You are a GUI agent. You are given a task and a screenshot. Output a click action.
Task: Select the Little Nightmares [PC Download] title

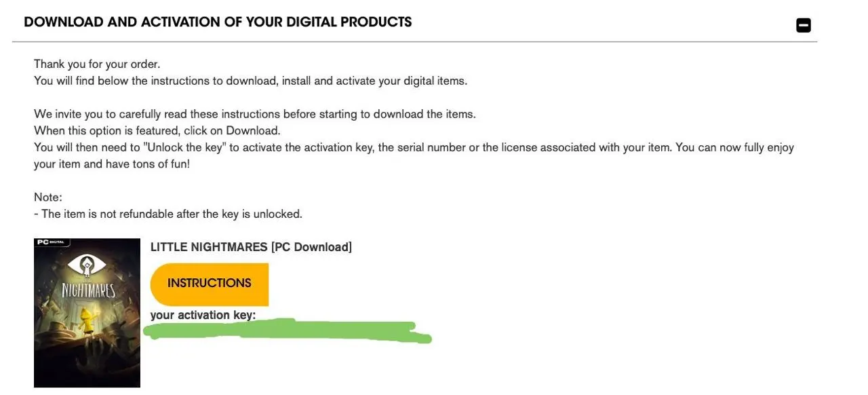[251, 247]
